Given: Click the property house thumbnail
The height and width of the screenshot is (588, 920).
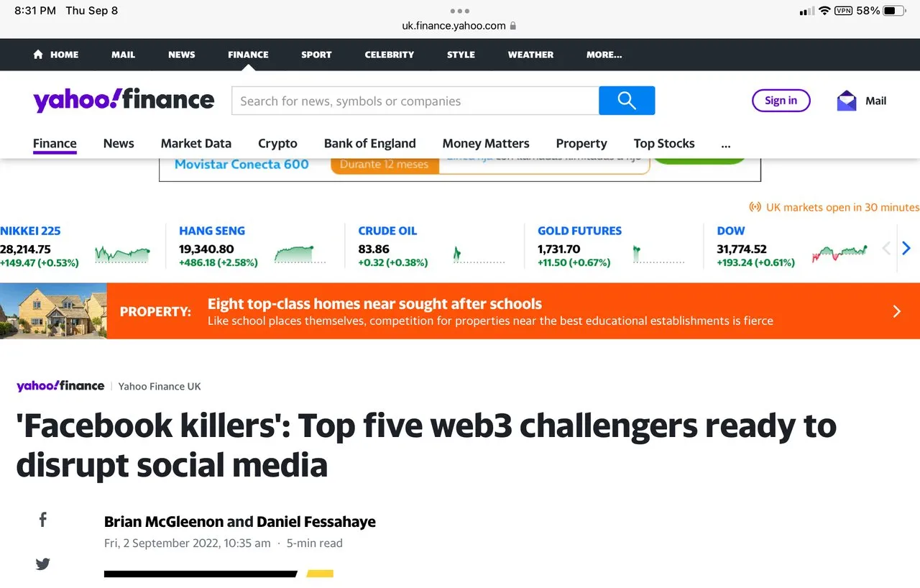Looking at the screenshot, I should click(53, 311).
